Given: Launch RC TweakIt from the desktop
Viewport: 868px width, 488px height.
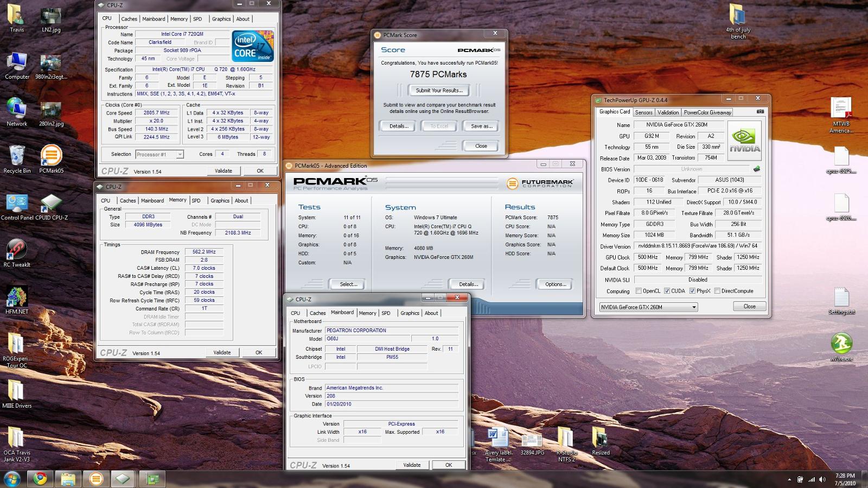Looking at the screenshot, I should pos(17,253).
